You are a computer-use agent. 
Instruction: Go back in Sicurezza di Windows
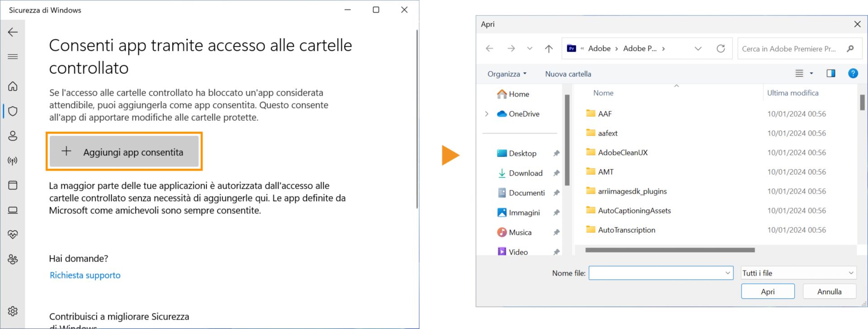click(x=13, y=32)
